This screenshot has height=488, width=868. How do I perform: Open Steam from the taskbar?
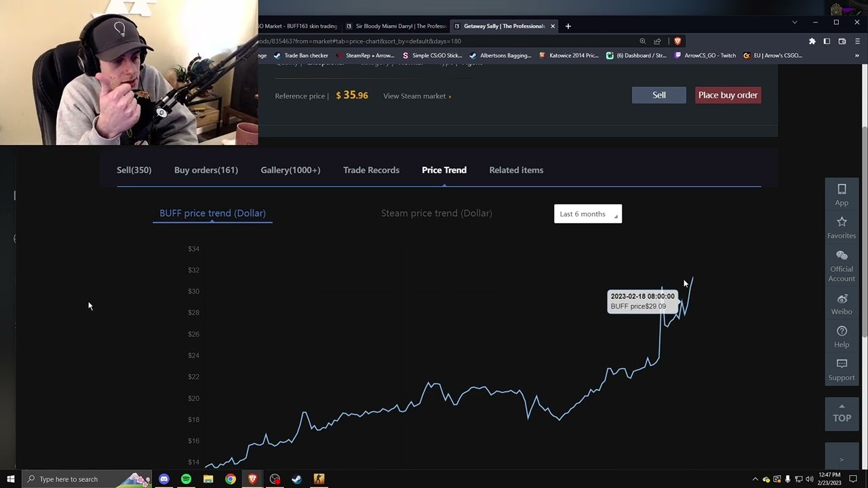[x=296, y=479]
